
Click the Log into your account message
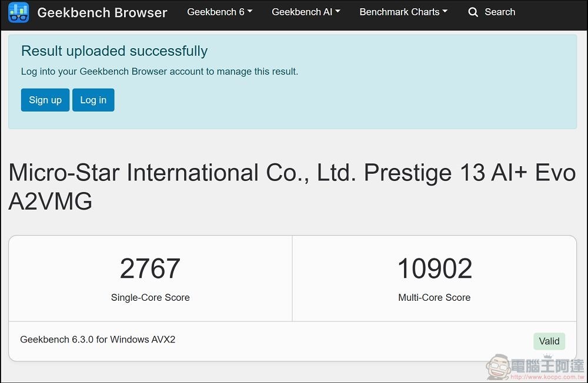pos(159,71)
